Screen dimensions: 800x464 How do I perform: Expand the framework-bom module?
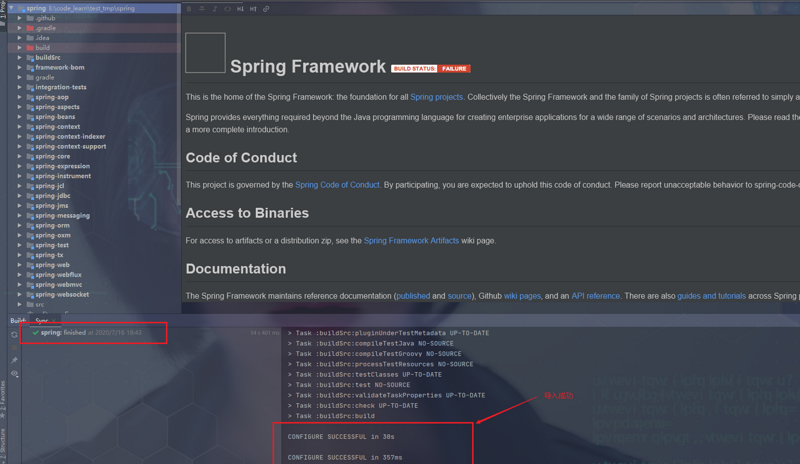pos(20,67)
